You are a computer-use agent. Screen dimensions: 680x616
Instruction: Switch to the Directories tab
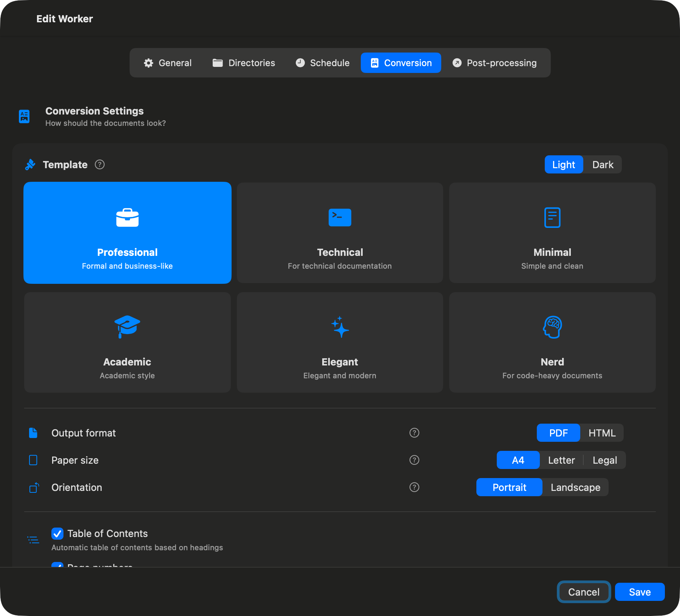tap(244, 63)
